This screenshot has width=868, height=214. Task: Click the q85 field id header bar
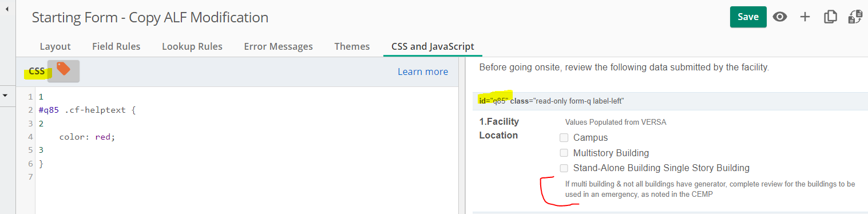(670, 101)
